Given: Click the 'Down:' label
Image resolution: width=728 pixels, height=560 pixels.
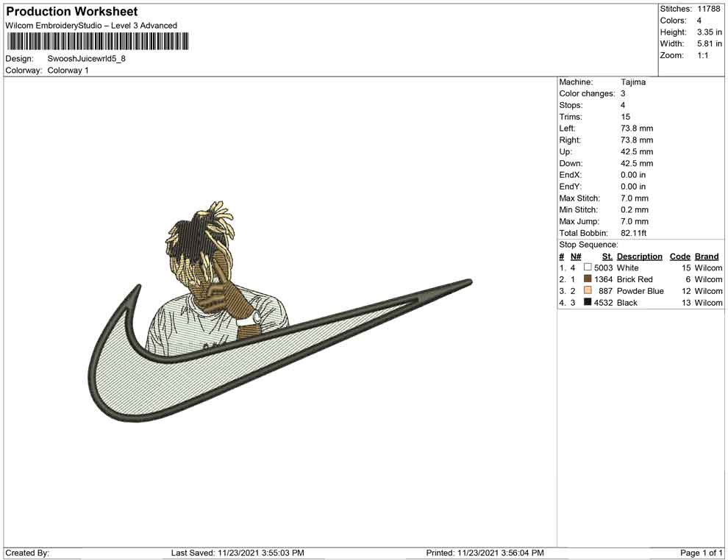Looking at the screenshot, I should (x=571, y=163).
